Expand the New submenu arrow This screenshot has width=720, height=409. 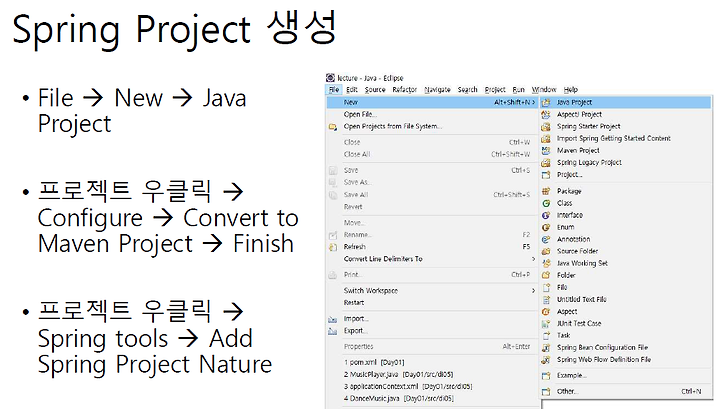[x=534, y=102]
